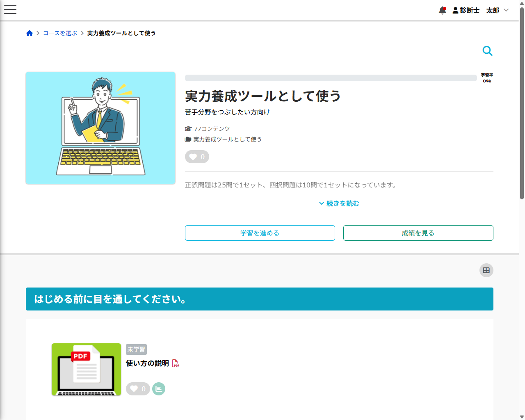This screenshot has width=525, height=420.
Task: Open the account dropdown next to 太郎
Action: (507, 11)
